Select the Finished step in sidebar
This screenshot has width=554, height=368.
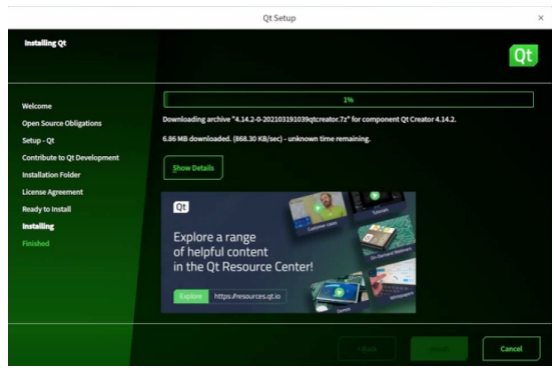tap(36, 243)
